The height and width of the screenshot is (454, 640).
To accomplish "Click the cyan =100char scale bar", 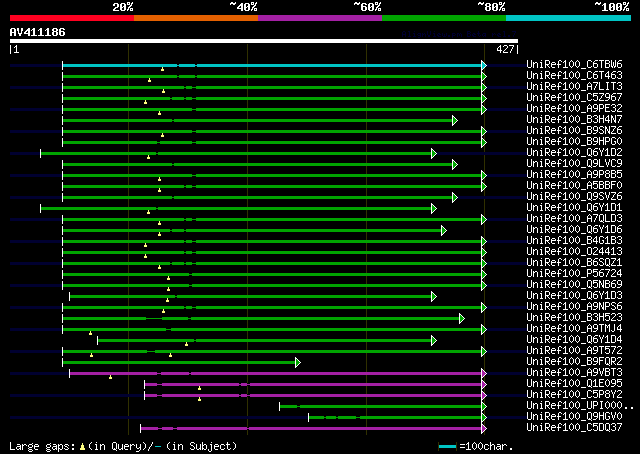I will point(447,447).
